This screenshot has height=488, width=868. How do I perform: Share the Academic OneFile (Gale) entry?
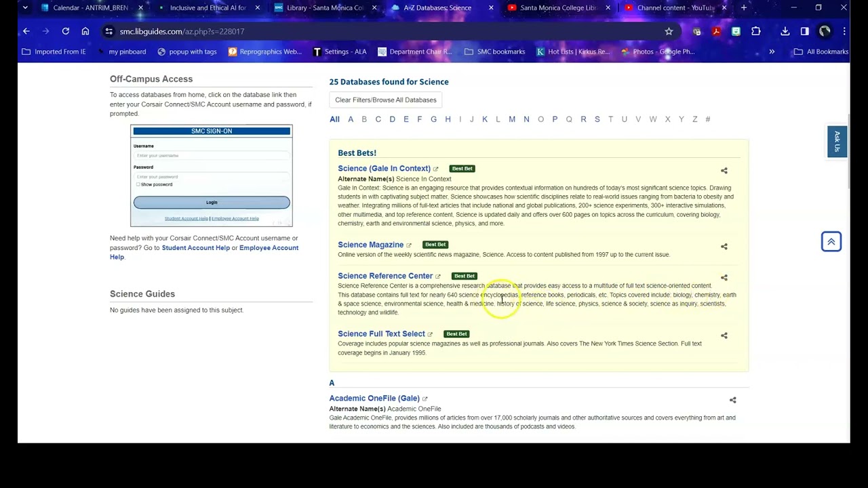(x=732, y=401)
